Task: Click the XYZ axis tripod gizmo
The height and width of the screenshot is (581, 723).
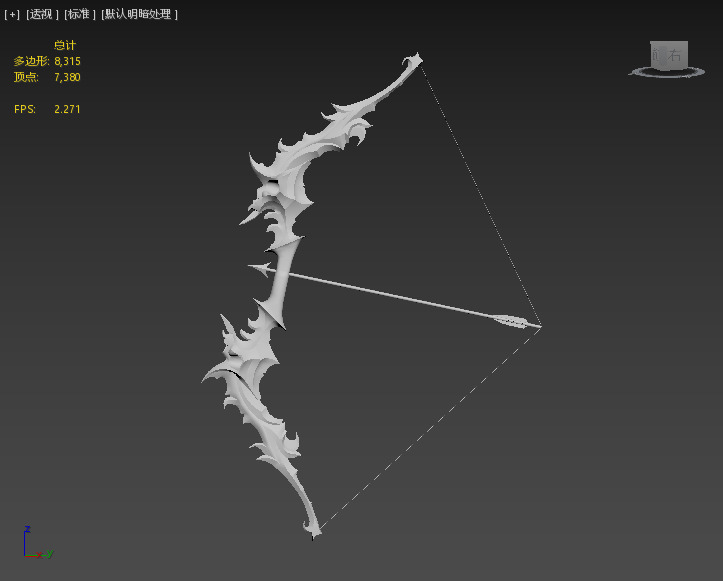Action: (x=38, y=543)
